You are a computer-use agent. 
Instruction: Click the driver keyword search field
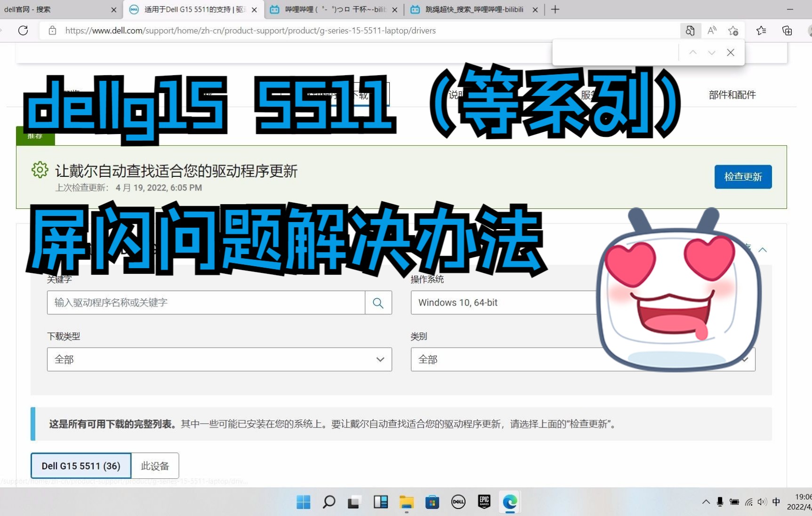206,302
